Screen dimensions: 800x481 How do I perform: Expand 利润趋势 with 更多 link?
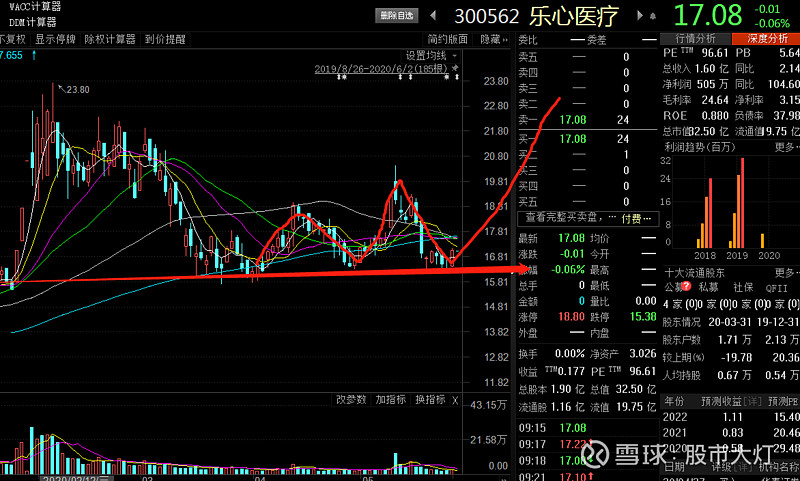click(x=786, y=147)
